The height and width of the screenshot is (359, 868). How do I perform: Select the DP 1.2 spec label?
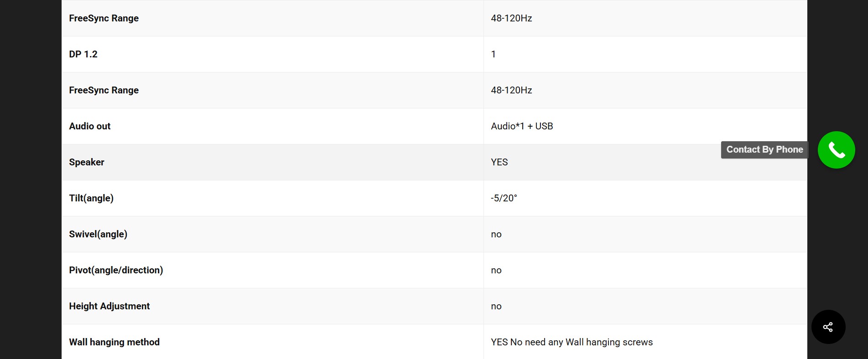coord(83,54)
